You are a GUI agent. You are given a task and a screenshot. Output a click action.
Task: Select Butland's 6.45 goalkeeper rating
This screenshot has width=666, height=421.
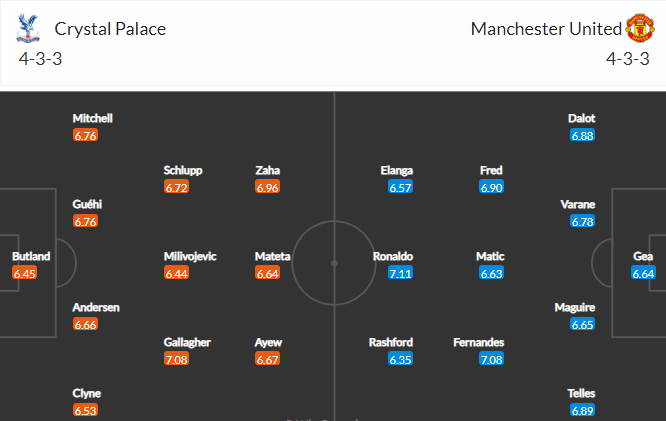click(x=25, y=273)
